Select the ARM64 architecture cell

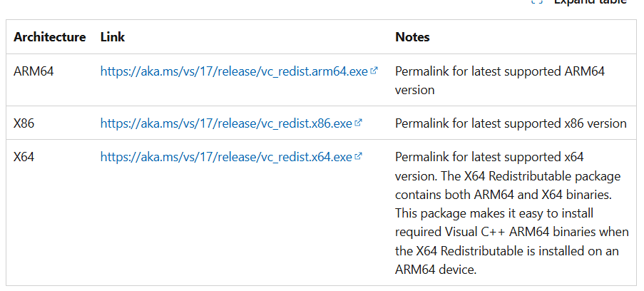(x=34, y=71)
